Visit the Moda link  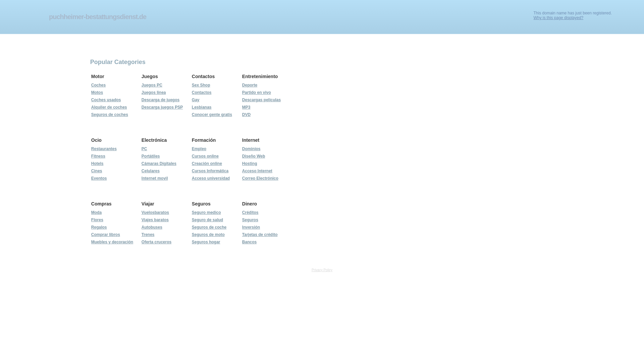96,213
